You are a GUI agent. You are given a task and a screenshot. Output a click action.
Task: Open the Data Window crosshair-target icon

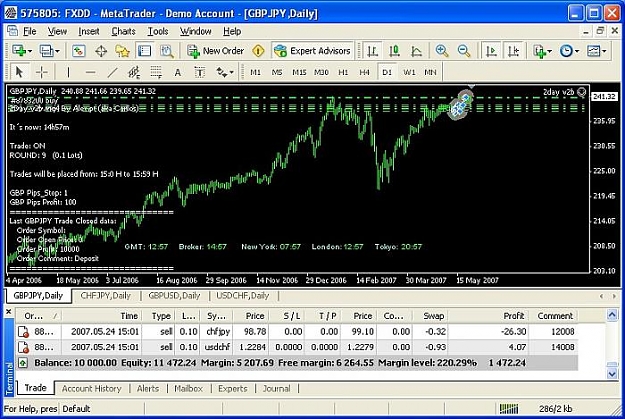101,51
